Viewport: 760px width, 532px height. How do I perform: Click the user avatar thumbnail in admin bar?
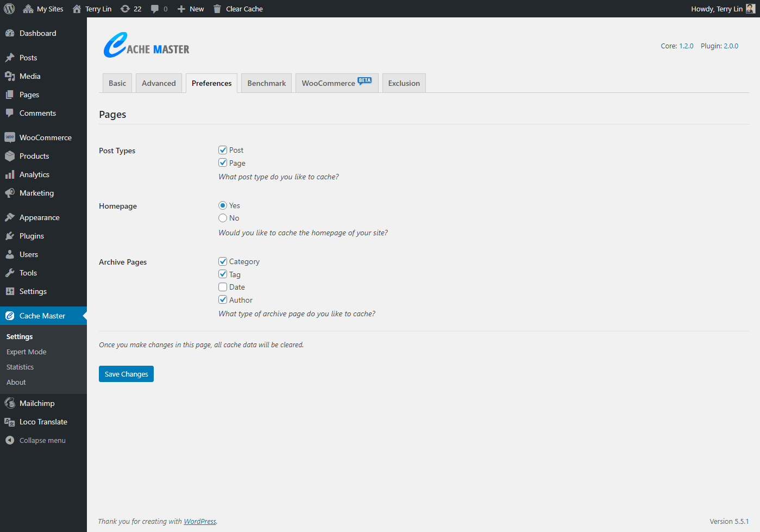pos(750,9)
